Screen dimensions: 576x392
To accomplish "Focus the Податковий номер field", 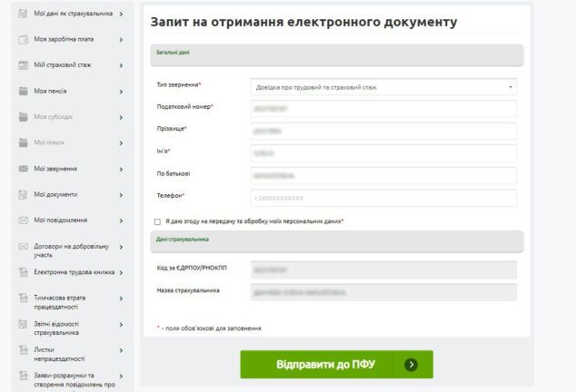I will pyautogui.click(x=382, y=109).
